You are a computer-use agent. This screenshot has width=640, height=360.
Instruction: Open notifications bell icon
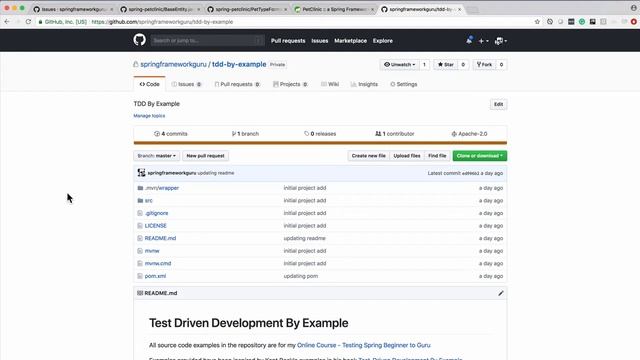click(x=469, y=40)
